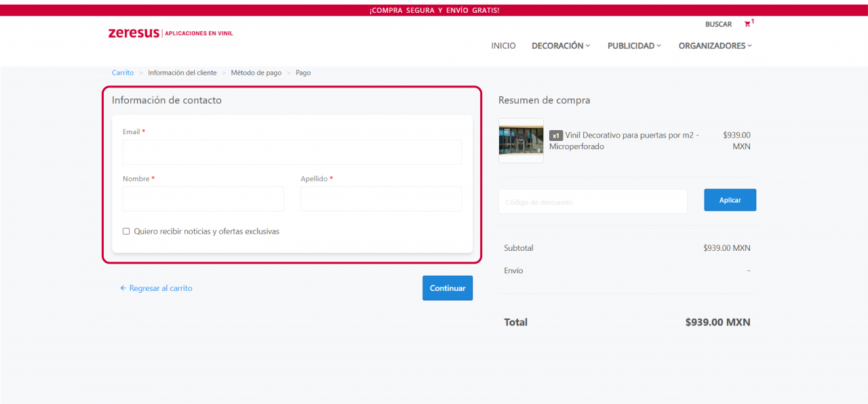Viewport: 868px width, 404px height.
Task: Focus the Email input field
Action: tap(292, 153)
